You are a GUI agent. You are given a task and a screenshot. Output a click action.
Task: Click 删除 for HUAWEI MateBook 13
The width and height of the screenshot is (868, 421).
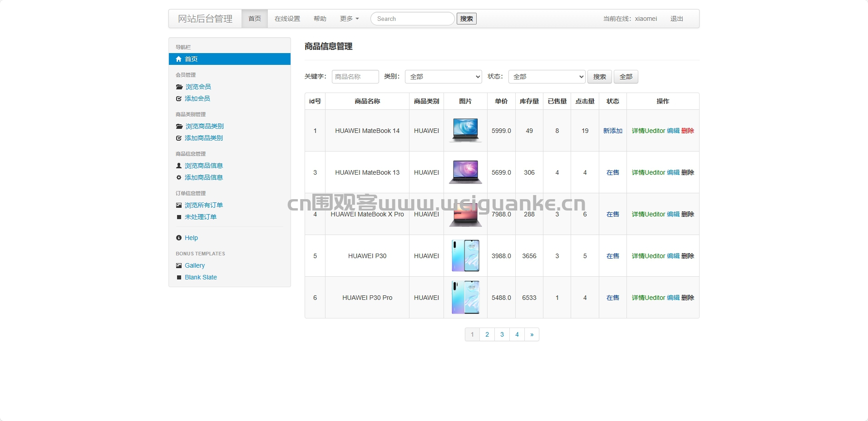688,172
